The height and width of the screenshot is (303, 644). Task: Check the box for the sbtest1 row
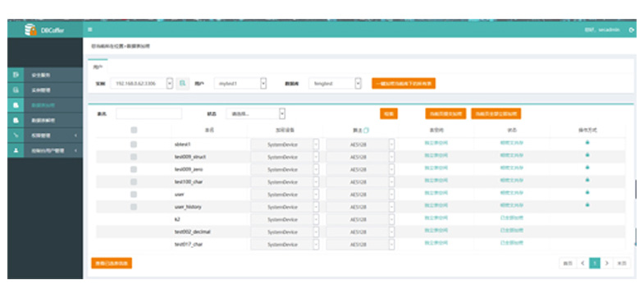point(134,145)
